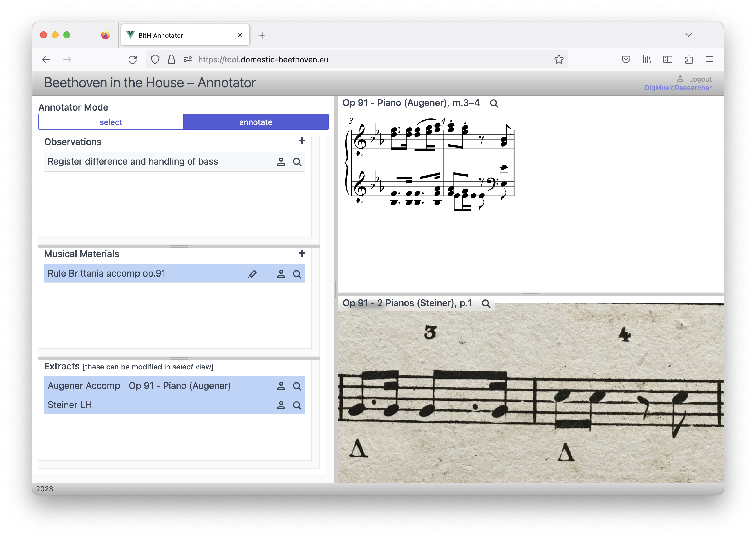Inspect Rule Brittania material with magnifier icon
756x538 pixels.
(297, 274)
